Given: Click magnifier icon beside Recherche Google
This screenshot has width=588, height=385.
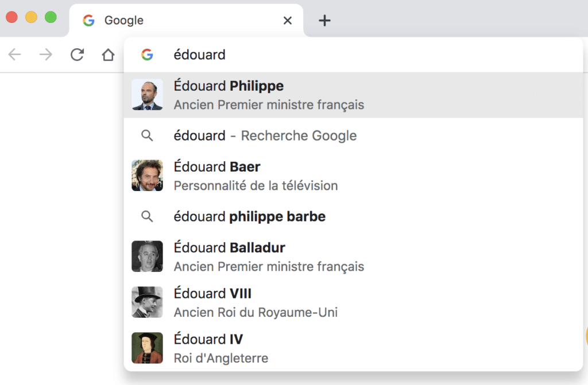Looking at the screenshot, I should point(147,135).
